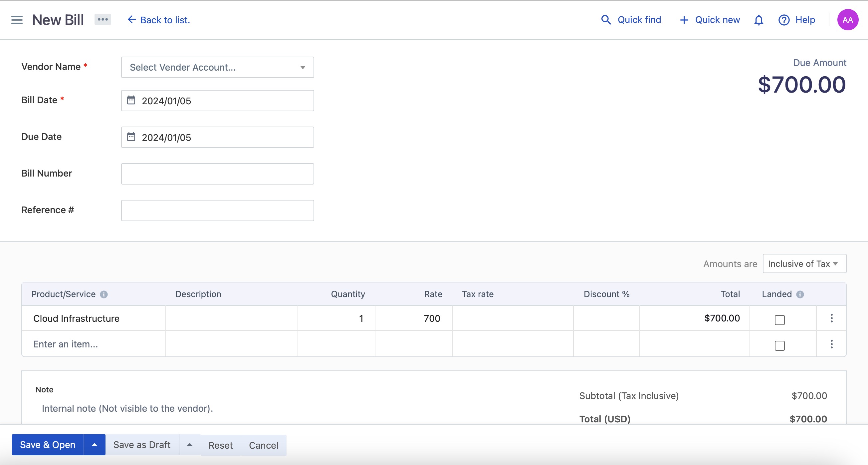Click the Back to list link

click(x=159, y=20)
